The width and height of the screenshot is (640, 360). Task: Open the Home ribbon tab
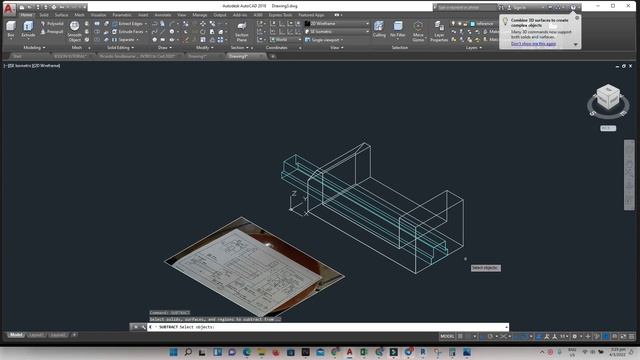(26, 15)
